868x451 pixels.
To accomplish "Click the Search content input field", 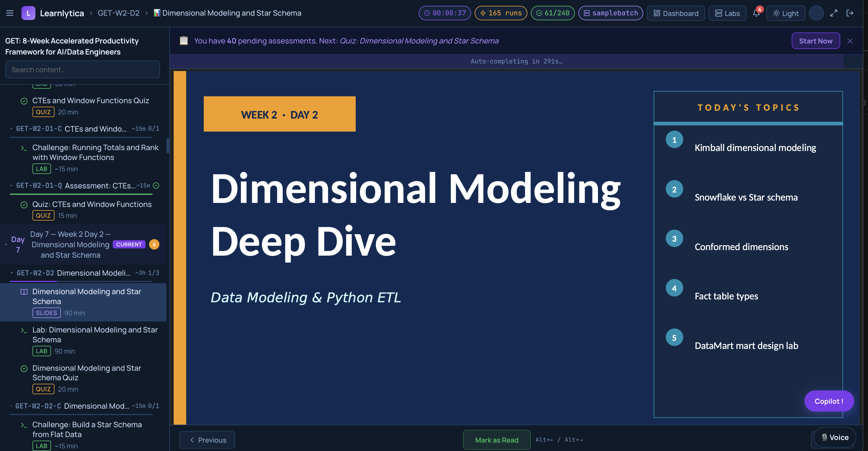I will click(82, 69).
